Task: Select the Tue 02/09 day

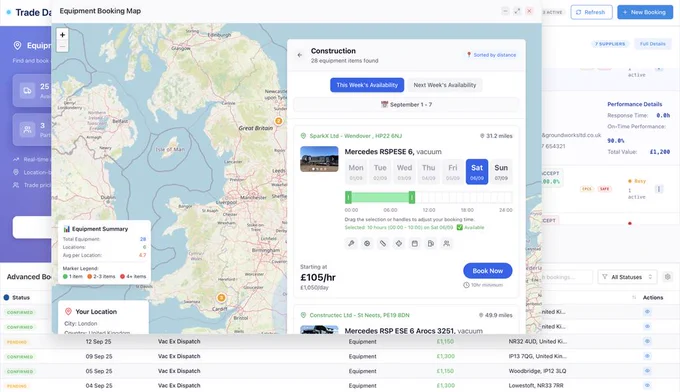Action: coord(380,172)
